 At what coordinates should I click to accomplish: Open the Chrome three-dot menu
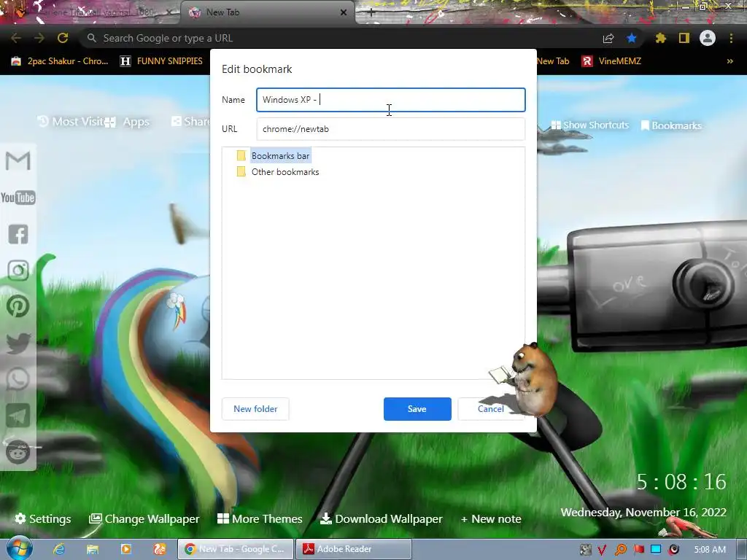(x=731, y=38)
